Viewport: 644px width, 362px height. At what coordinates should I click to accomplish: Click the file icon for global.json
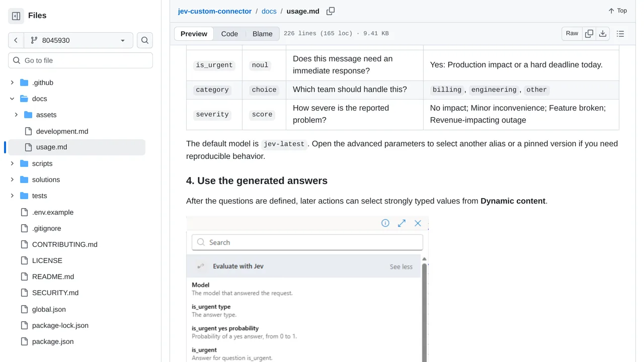[x=24, y=309]
